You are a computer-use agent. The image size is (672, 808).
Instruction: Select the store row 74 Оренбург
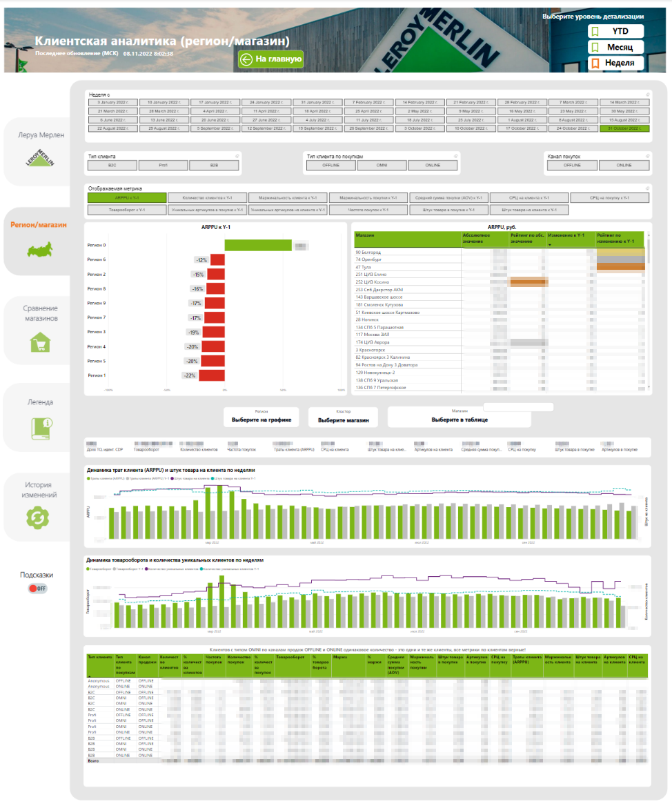[499, 259]
